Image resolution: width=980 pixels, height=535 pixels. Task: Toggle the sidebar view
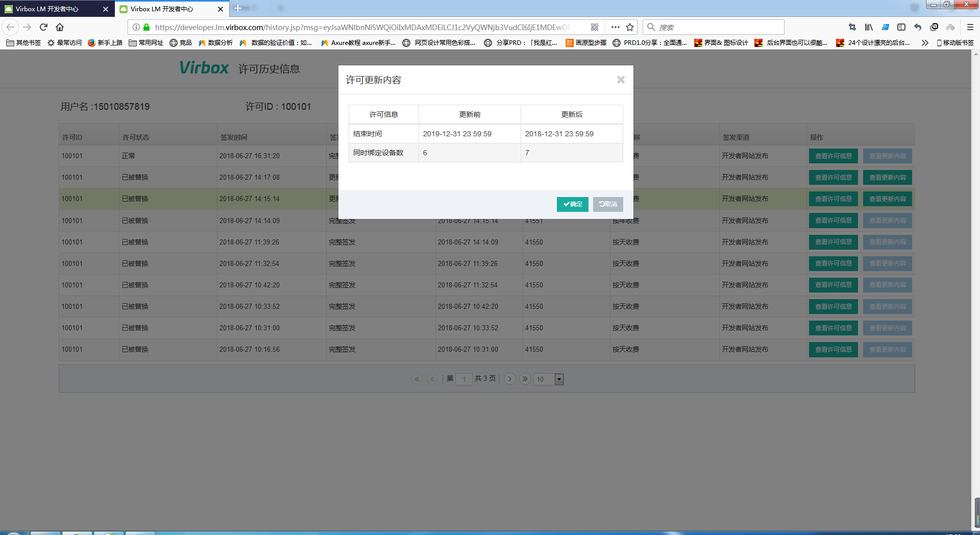[x=901, y=27]
